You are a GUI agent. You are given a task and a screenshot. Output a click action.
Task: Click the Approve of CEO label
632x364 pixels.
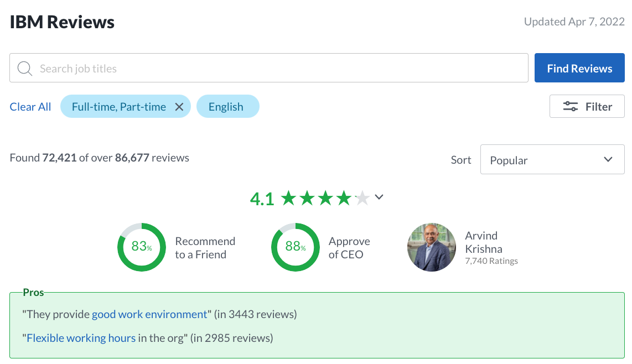coord(349,248)
